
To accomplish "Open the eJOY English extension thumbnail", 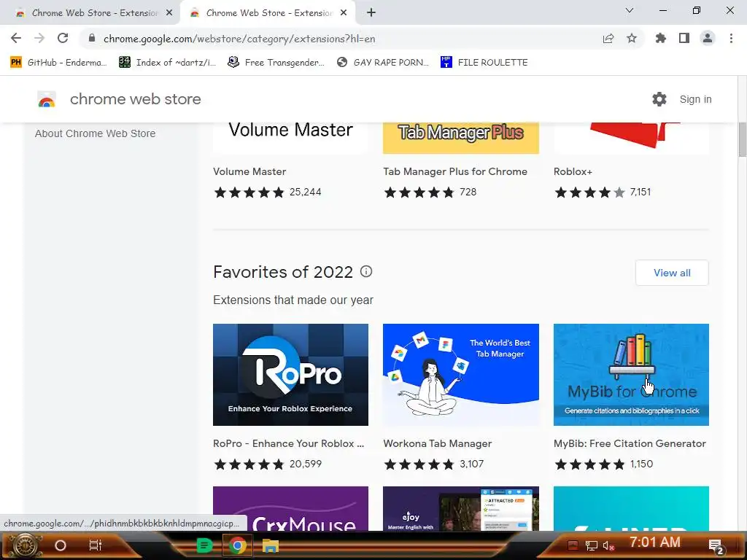I will point(461,508).
